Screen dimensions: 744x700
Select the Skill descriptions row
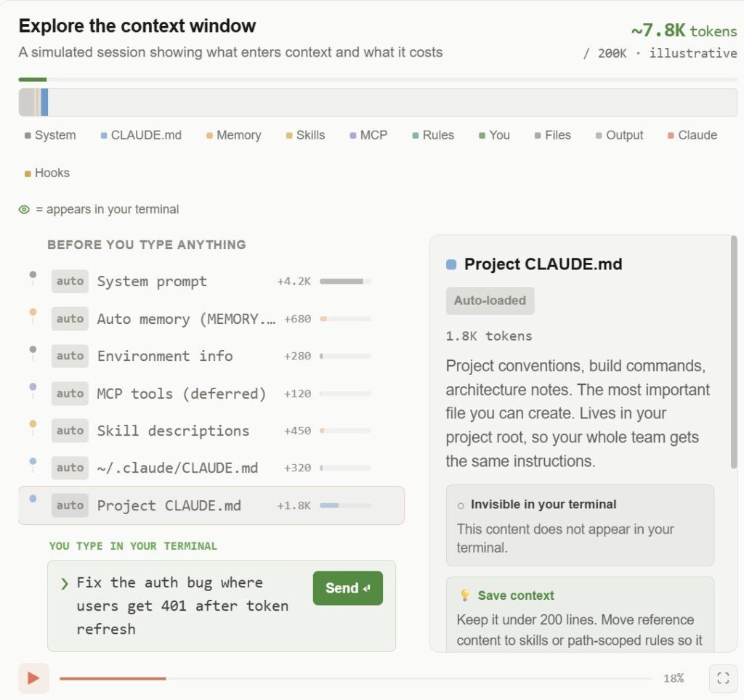tap(211, 431)
